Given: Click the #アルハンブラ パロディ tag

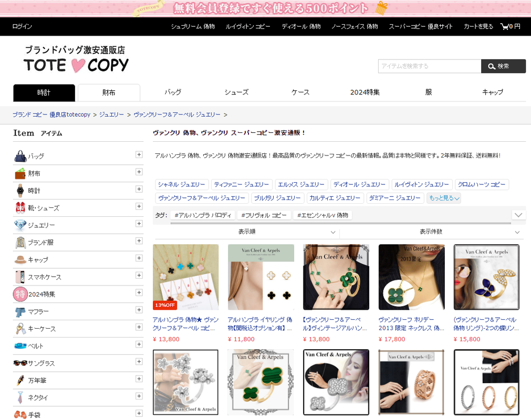Looking at the screenshot, I should (x=203, y=215).
